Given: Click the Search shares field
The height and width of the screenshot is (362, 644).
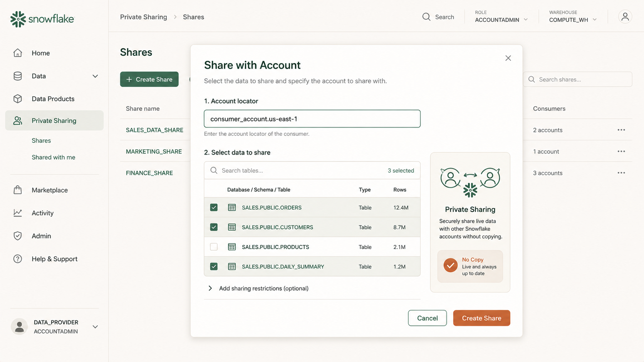Looking at the screenshot, I should (x=577, y=79).
